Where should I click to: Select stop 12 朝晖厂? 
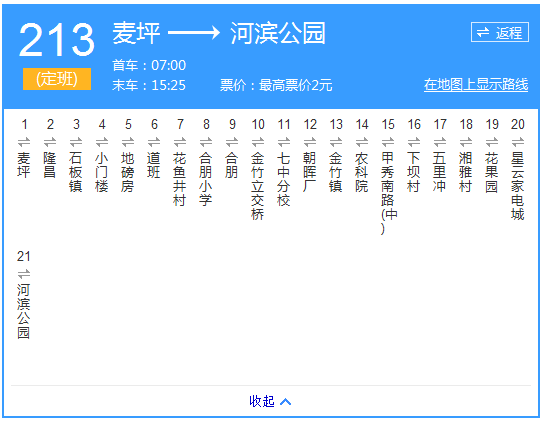tap(310, 172)
